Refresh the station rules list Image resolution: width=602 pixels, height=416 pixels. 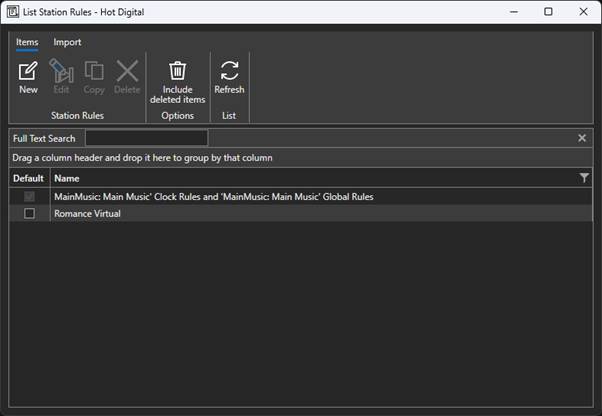[229, 78]
